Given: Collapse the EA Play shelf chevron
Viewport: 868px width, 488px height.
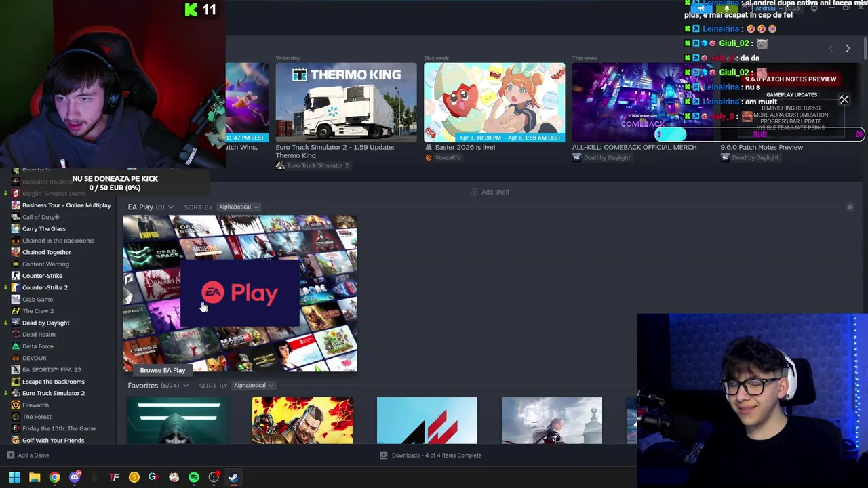Looking at the screenshot, I should click(170, 207).
